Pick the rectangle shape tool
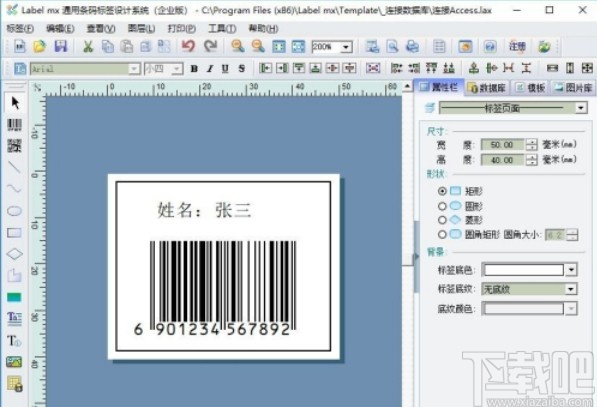This screenshot has height=407, width=597. click(14, 233)
